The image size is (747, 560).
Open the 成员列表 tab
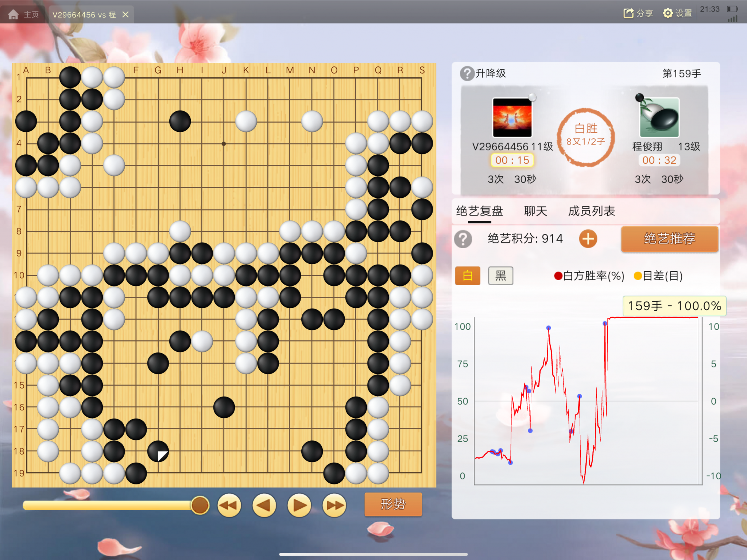(591, 211)
